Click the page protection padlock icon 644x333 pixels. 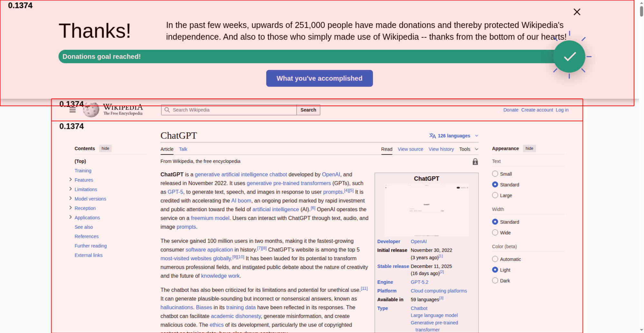(x=475, y=162)
